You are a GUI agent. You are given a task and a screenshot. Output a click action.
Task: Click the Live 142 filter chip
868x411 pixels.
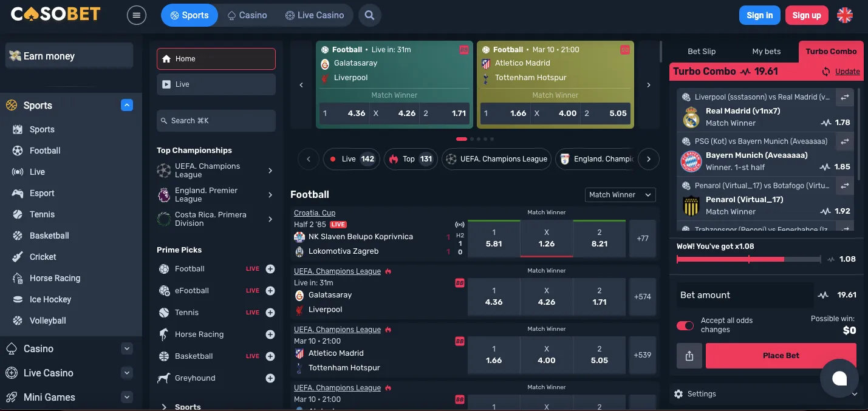tap(352, 159)
